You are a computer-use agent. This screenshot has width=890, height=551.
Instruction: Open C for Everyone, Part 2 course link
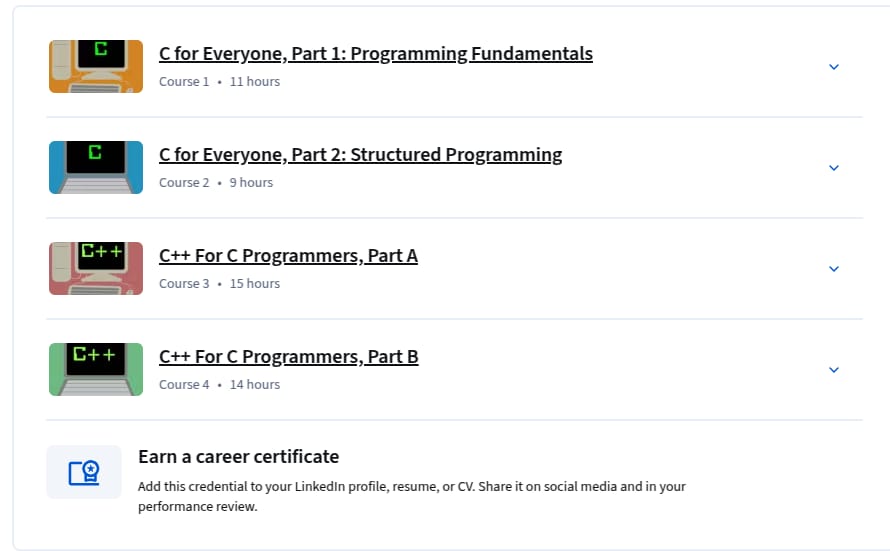(360, 154)
